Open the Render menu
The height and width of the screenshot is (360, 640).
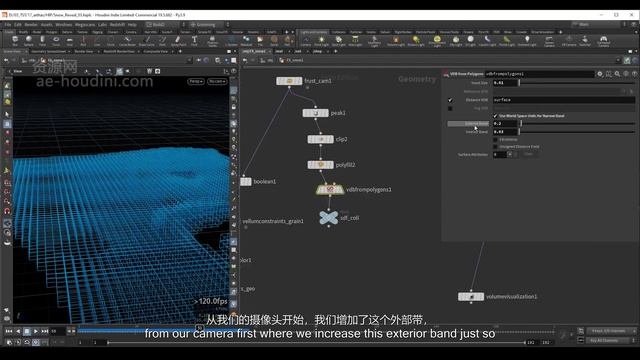31,24
